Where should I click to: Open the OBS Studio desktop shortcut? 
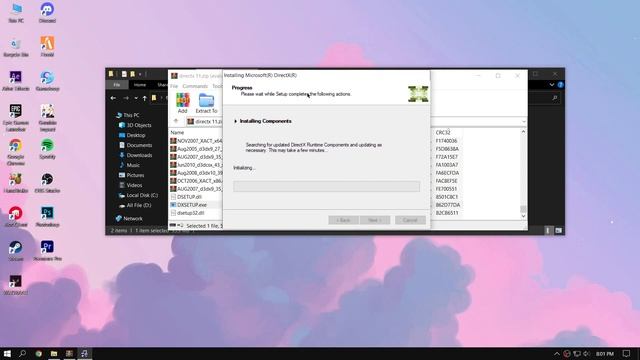click(x=47, y=182)
